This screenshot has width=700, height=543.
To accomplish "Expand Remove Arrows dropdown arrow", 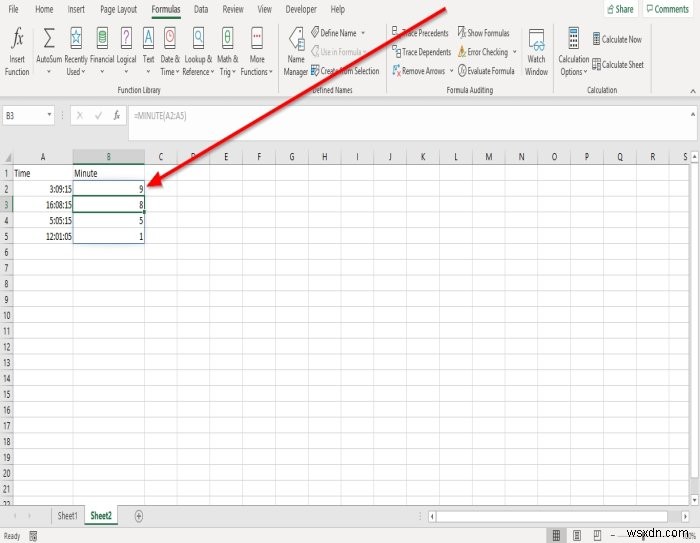I will (x=451, y=71).
